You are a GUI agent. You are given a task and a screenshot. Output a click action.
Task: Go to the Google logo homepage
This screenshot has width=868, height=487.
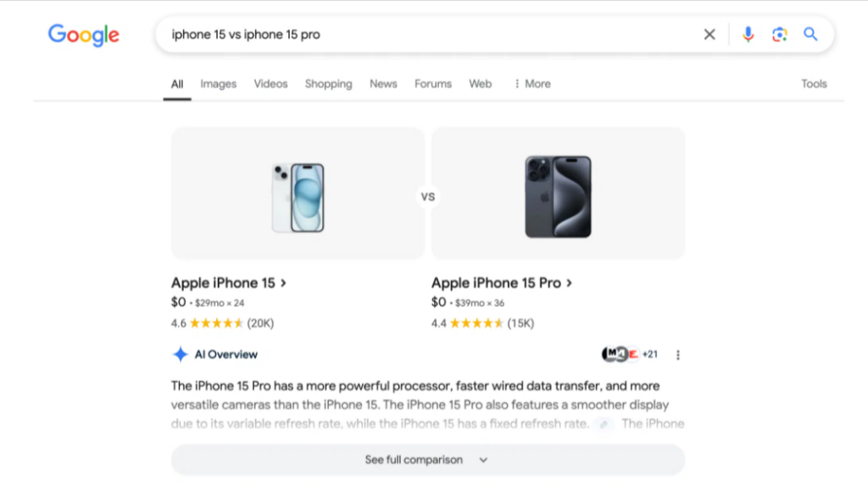[83, 35]
